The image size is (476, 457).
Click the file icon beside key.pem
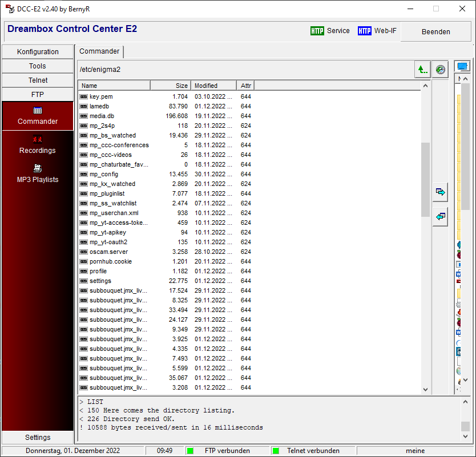click(83, 96)
